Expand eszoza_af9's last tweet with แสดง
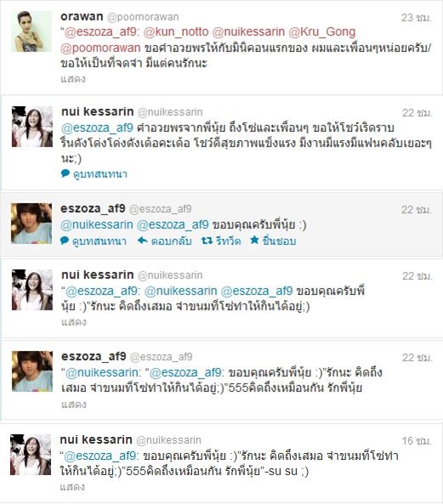This screenshot has height=504, width=443. (x=74, y=404)
